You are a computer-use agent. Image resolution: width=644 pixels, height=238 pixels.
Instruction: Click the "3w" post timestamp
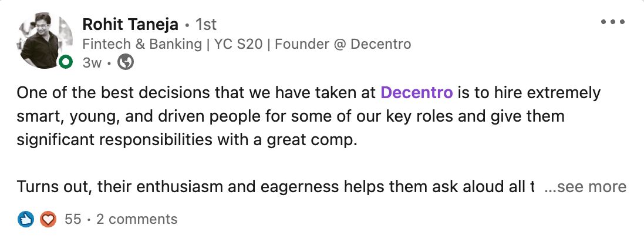coord(92,62)
